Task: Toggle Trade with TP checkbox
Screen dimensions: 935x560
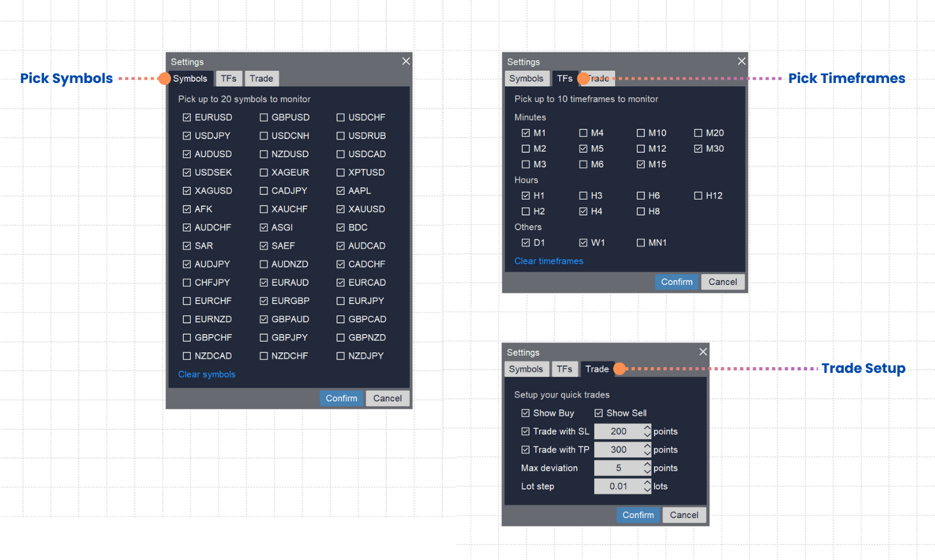Action: tap(525, 450)
